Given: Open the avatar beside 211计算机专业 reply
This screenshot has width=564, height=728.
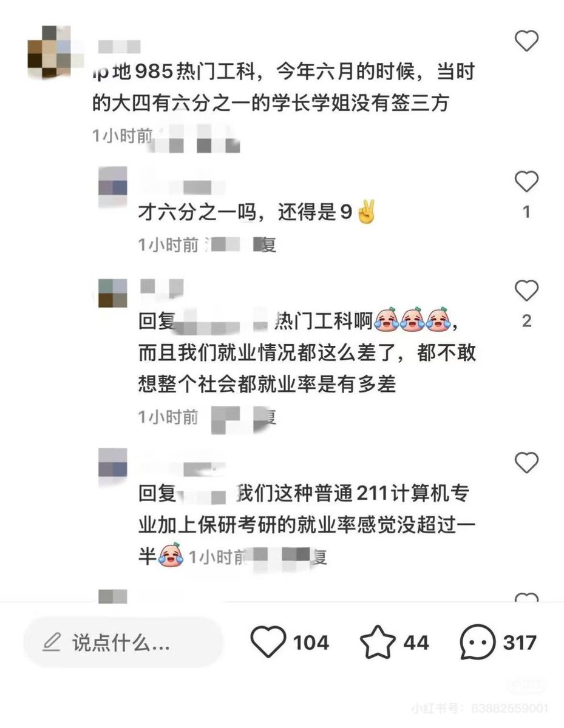Looking at the screenshot, I should (113, 463).
